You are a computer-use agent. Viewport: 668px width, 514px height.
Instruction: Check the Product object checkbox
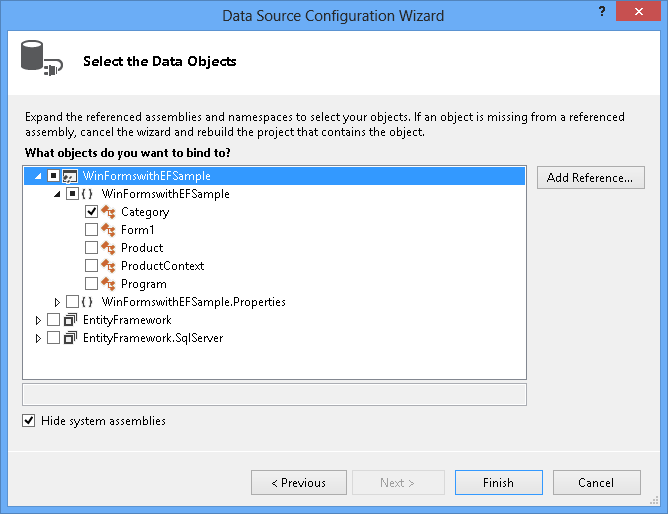click(91, 248)
